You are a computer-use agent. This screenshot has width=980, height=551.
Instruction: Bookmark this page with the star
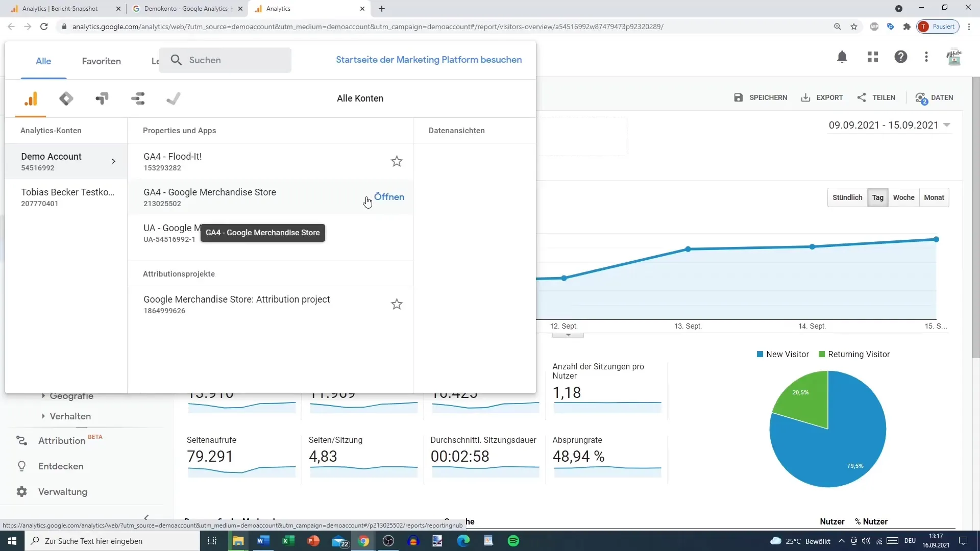[x=854, y=27]
